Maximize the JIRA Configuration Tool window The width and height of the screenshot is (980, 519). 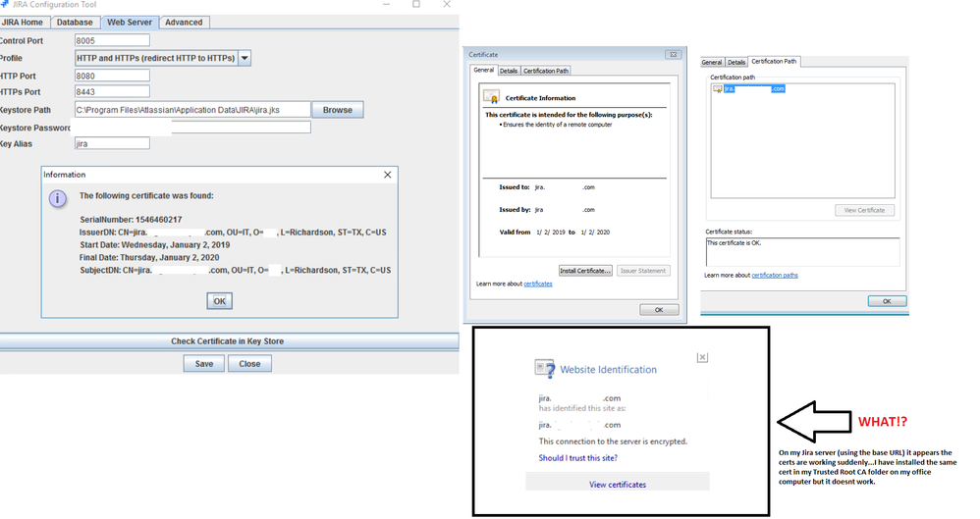coord(416,4)
